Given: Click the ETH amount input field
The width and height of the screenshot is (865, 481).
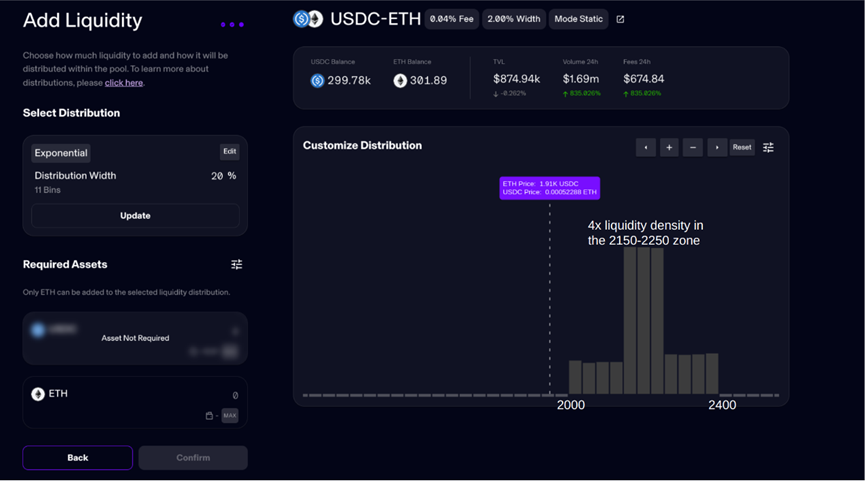Looking at the screenshot, I should [150, 395].
